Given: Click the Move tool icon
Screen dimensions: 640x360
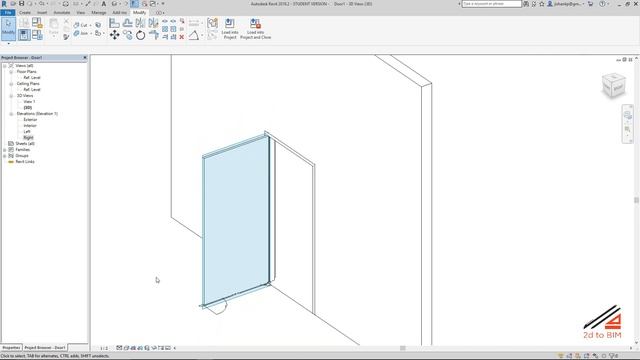Looking at the screenshot, I should pyautogui.click(x=115, y=35).
